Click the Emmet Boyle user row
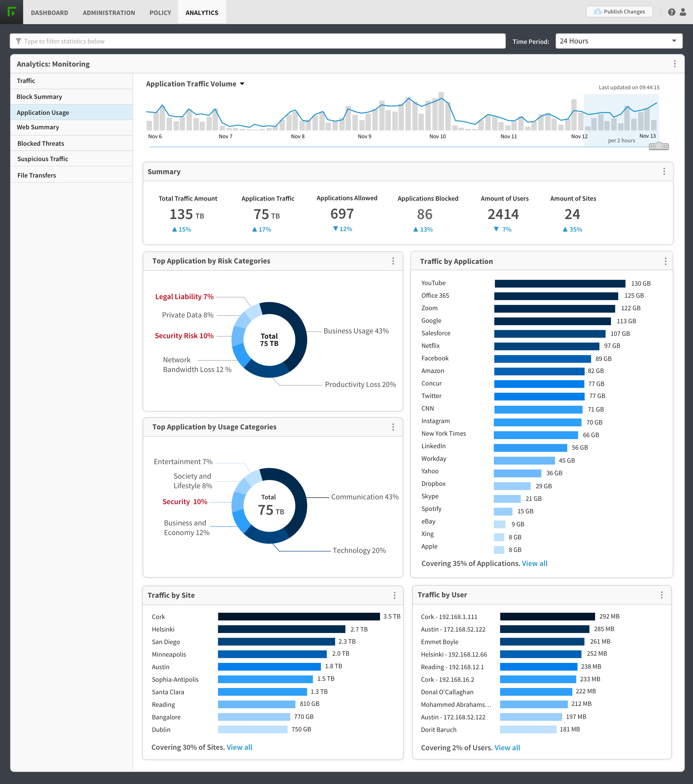Image resolution: width=693 pixels, height=784 pixels. 440,642
